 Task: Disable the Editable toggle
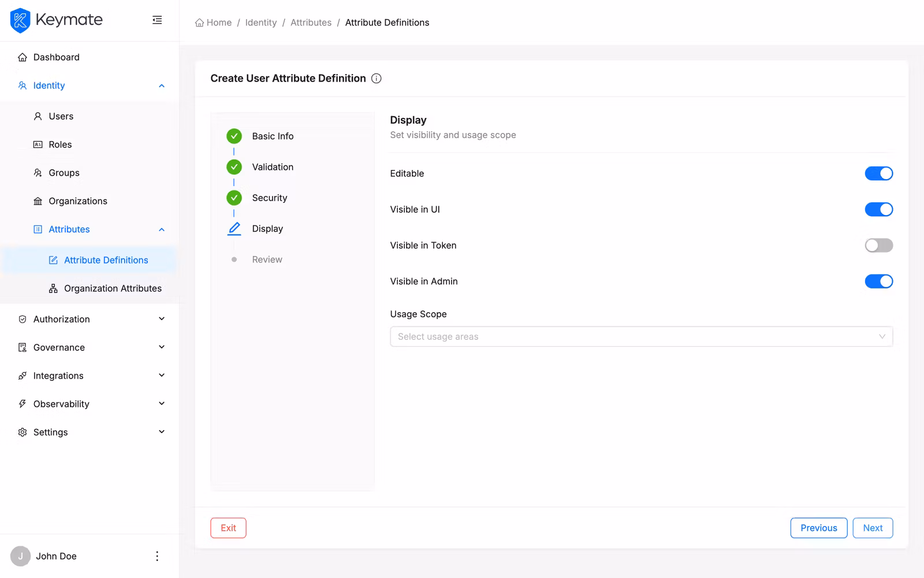878,173
